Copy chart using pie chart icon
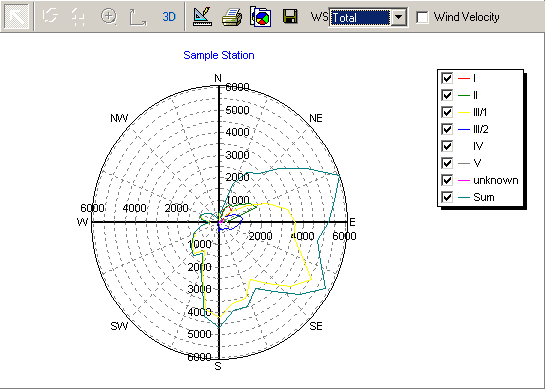This screenshot has width=545, height=389. (261, 16)
